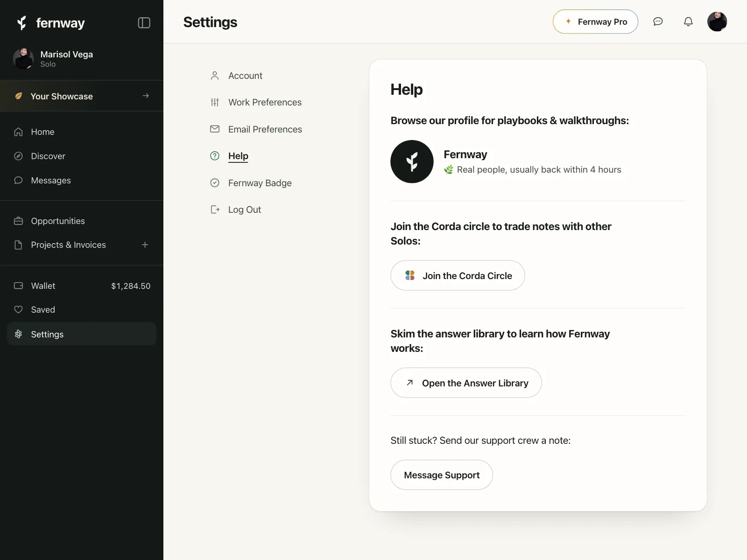Collapse the sidebar panel toggle
Image resolution: width=747 pixels, height=560 pixels.
click(144, 23)
